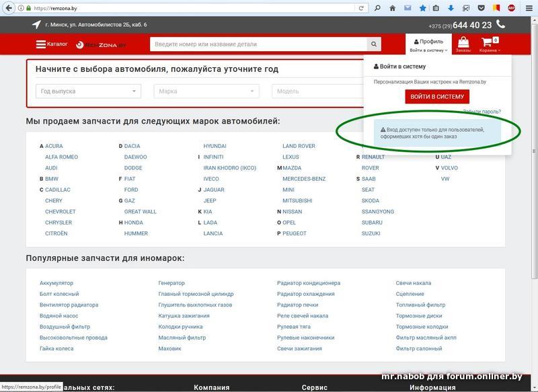Screen dimensions: 538x392
Task: Open the Модель dropdown
Action: (x=316, y=91)
